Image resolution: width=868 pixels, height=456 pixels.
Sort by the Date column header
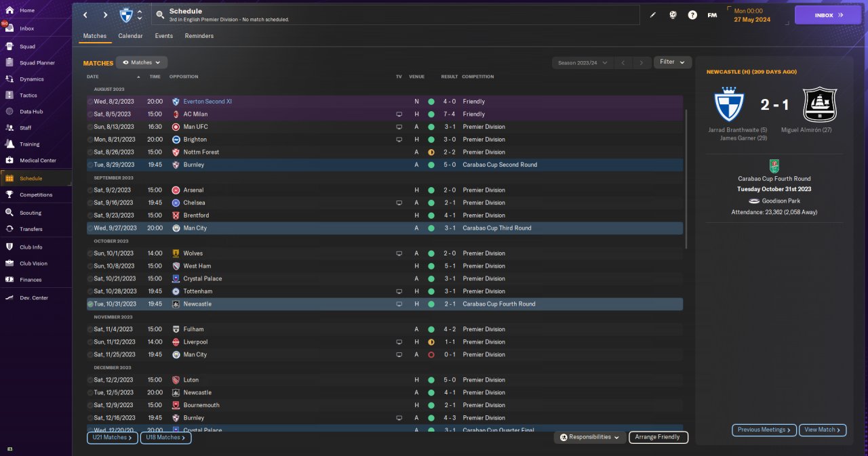point(93,77)
